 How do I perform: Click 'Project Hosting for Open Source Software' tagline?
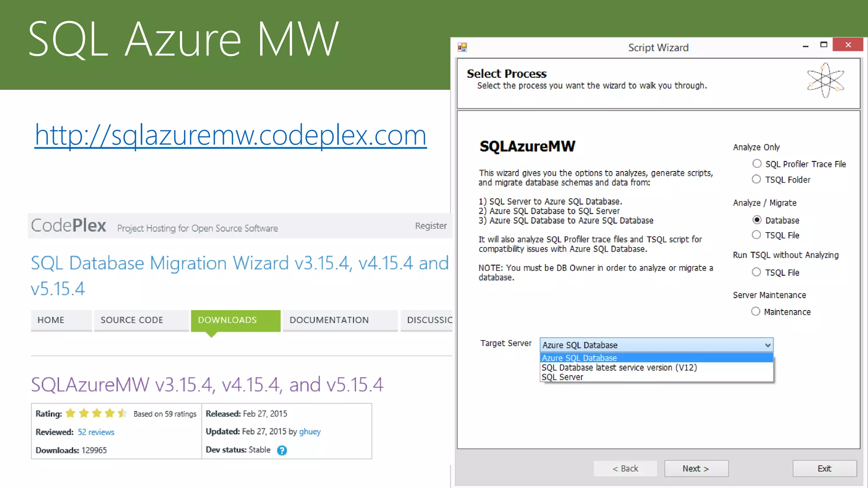[x=198, y=228]
